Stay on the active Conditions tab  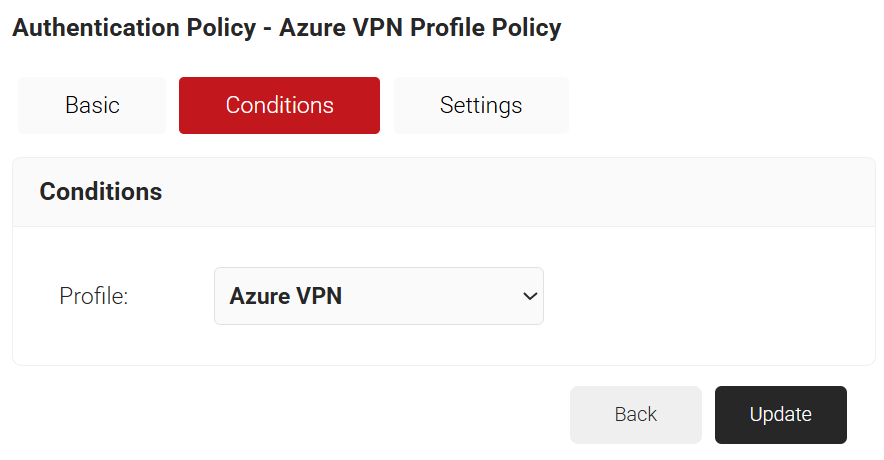[x=279, y=105]
